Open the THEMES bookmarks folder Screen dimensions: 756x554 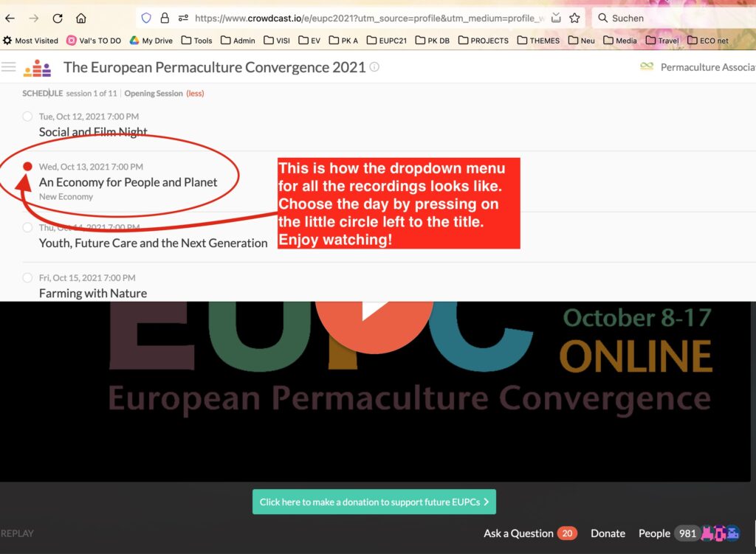click(x=538, y=41)
